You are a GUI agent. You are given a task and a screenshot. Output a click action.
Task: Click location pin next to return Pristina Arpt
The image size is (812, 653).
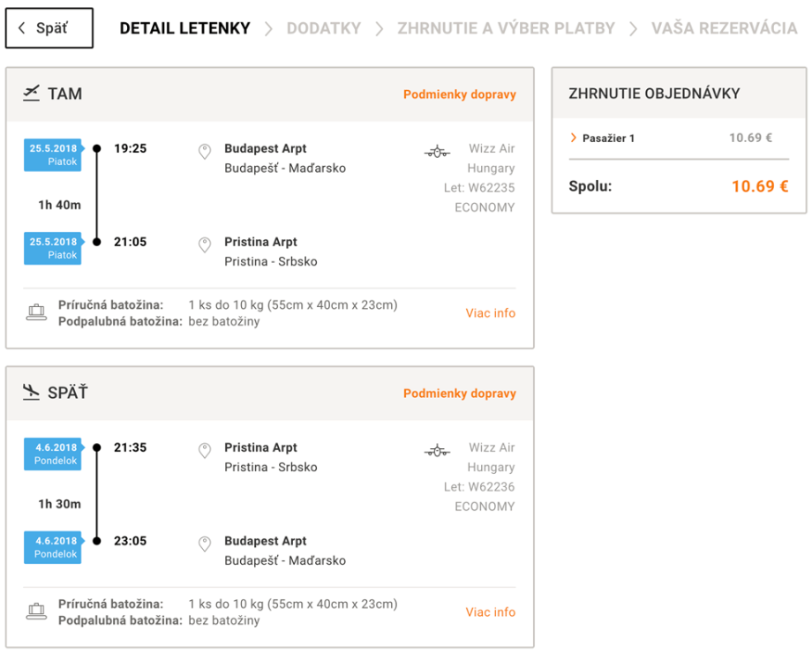205,451
